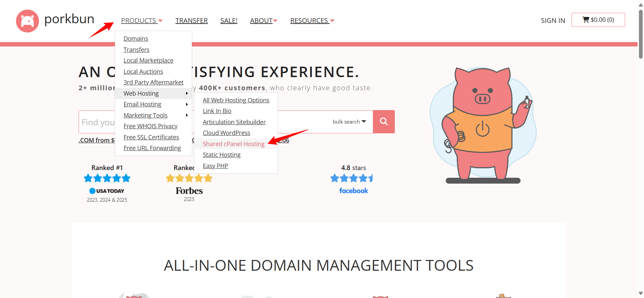Open All Web Hosting Options
The image size is (644, 298).
click(236, 100)
